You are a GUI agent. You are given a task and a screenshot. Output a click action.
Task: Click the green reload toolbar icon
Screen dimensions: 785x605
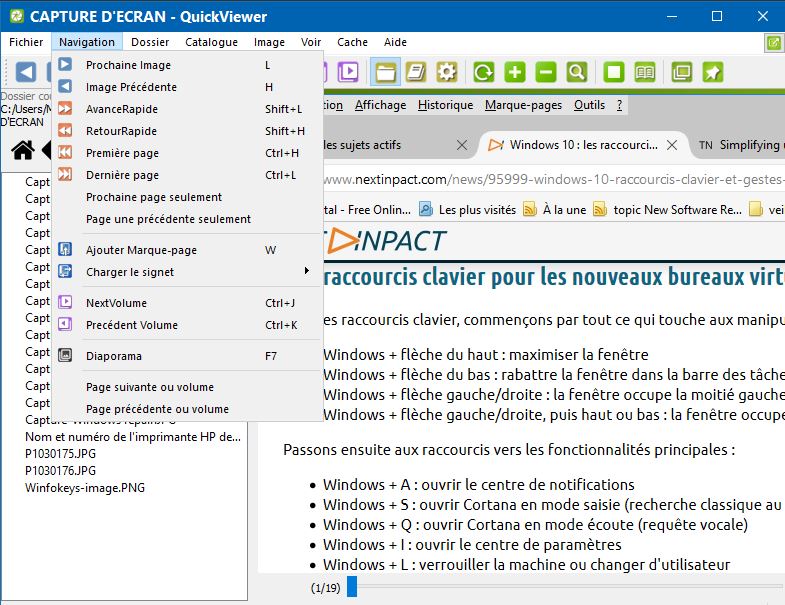(484, 72)
